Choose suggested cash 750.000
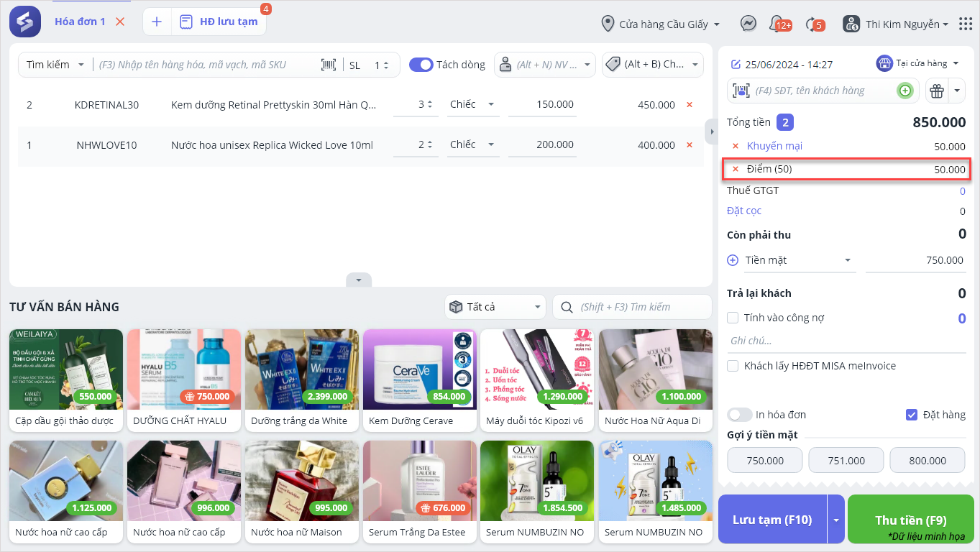 [765, 461]
